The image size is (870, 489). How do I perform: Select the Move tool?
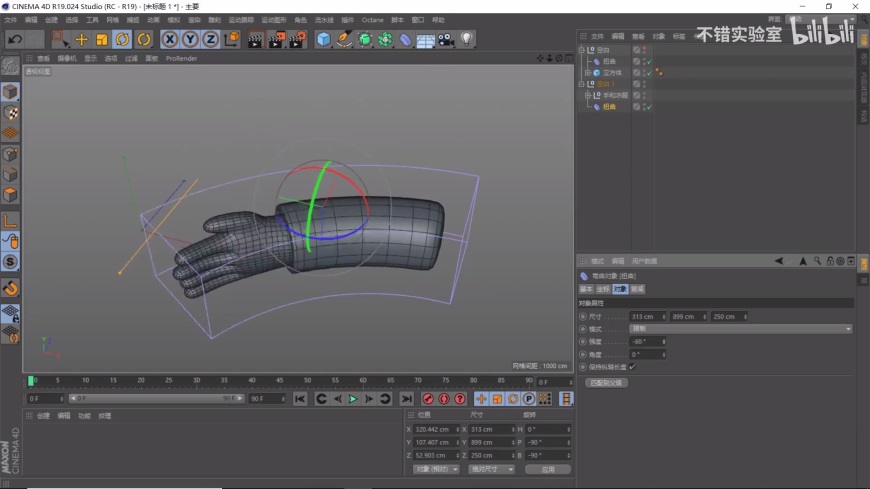click(81, 39)
